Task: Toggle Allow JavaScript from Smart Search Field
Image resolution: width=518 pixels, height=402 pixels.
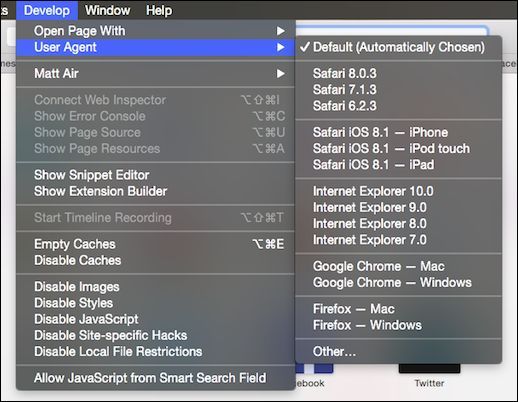Action: point(155,378)
